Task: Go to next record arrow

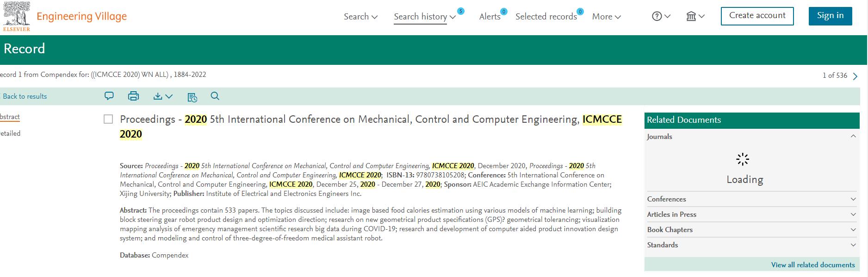Action: [855, 76]
